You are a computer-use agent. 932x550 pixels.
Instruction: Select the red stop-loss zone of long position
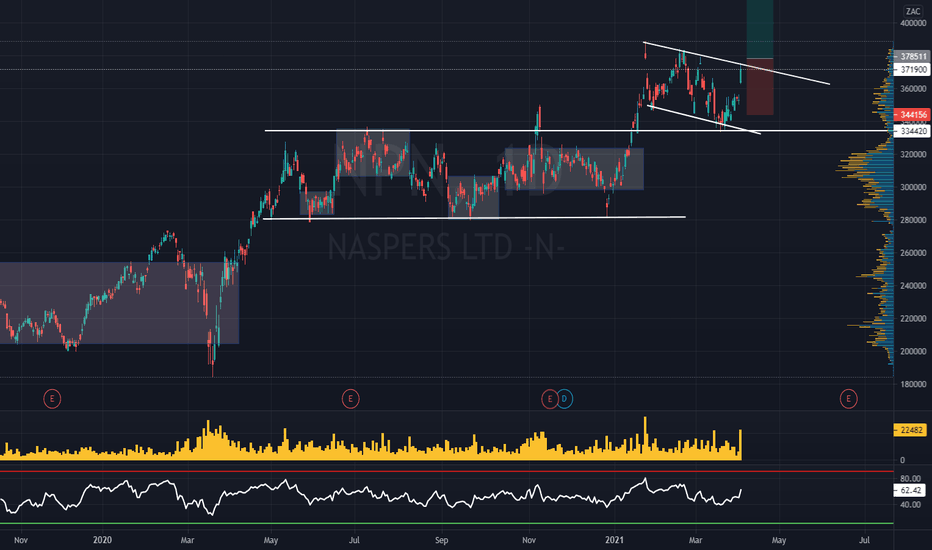(x=760, y=87)
